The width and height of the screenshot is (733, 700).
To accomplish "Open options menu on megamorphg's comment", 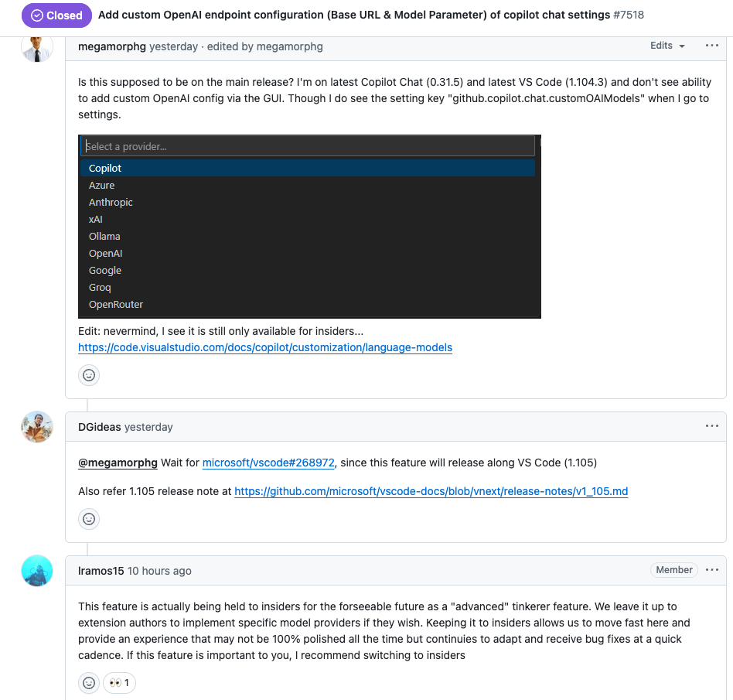I will (711, 46).
